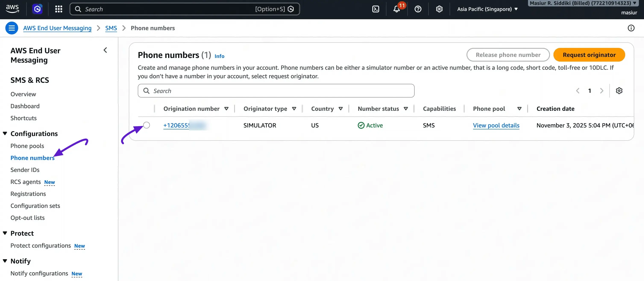Open Registrations in the sidebar

28,194
